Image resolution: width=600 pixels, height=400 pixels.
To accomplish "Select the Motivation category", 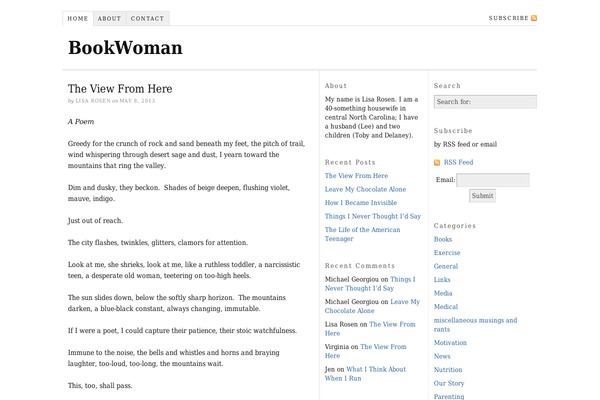I will [x=450, y=343].
